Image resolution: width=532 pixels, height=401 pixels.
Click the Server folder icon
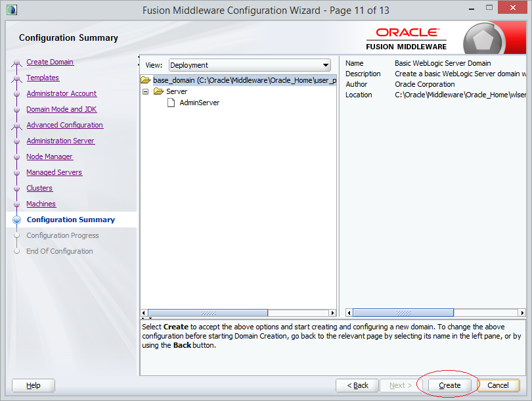tap(158, 91)
